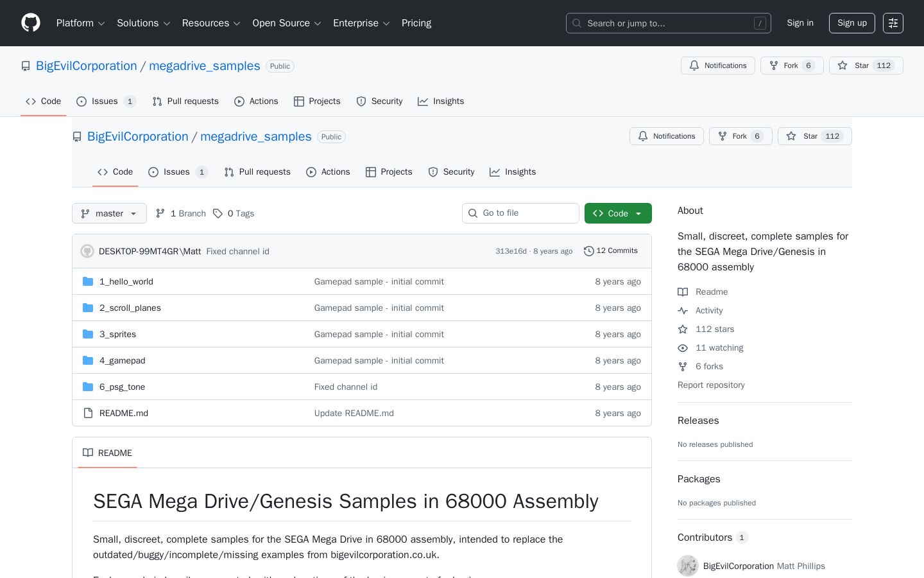This screenshot has height=578, width=924.
Task: Expand the Resources menu
Action: (211, 23)
